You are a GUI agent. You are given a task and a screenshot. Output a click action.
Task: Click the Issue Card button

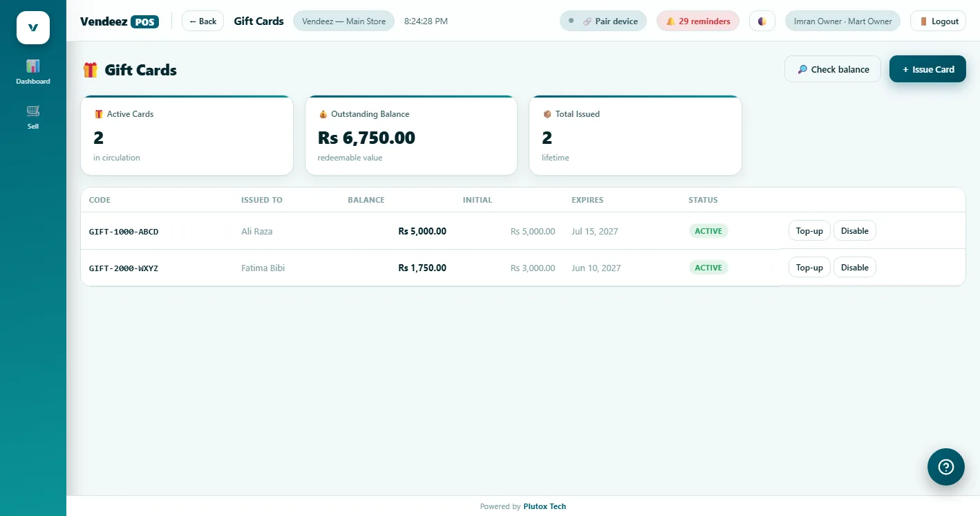pyautogui.click(x=927, y=69)
